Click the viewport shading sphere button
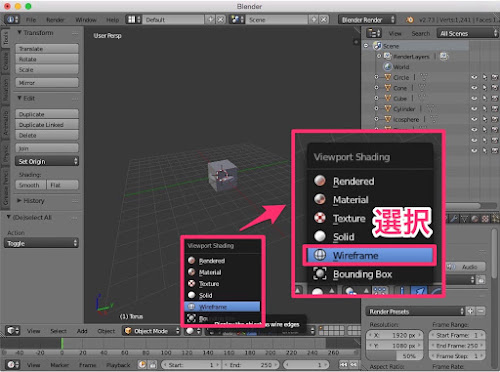 tap(193, 331)
